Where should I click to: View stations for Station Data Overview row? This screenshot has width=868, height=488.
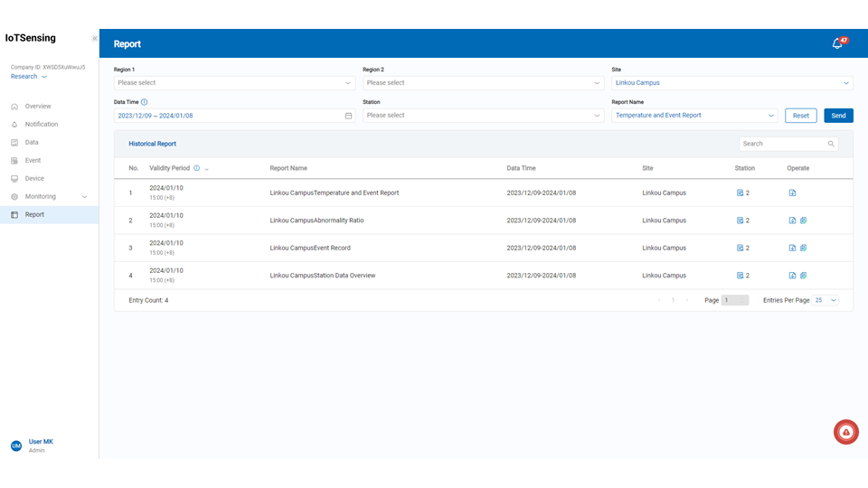[742, 276]
